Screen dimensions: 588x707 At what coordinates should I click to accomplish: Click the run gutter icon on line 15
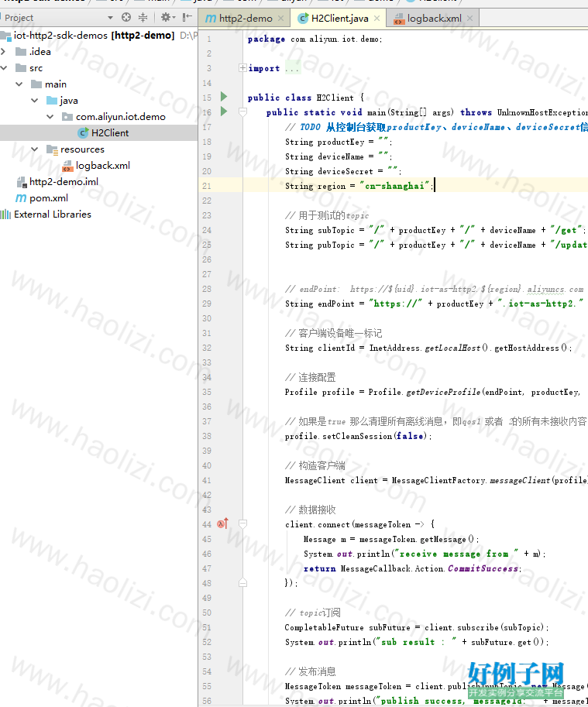click(224, 97)
